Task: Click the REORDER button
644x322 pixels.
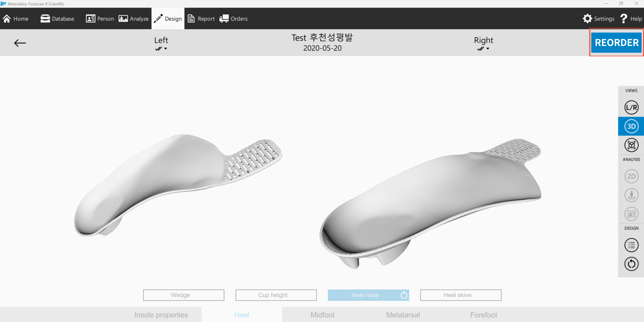Action: point(617,42)
